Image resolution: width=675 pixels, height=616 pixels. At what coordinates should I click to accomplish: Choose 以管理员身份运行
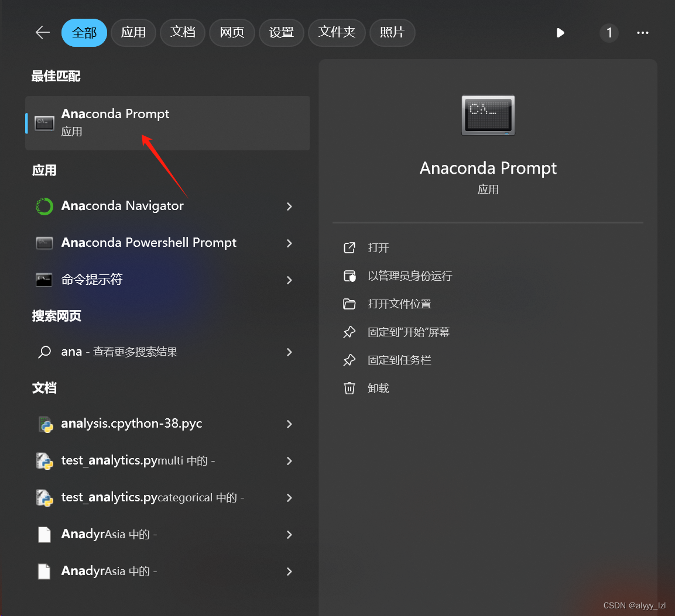[x=410, y=276]
